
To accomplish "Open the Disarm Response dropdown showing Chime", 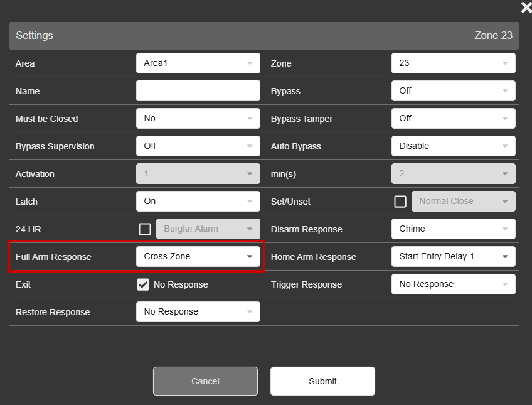I will (454, 229).
